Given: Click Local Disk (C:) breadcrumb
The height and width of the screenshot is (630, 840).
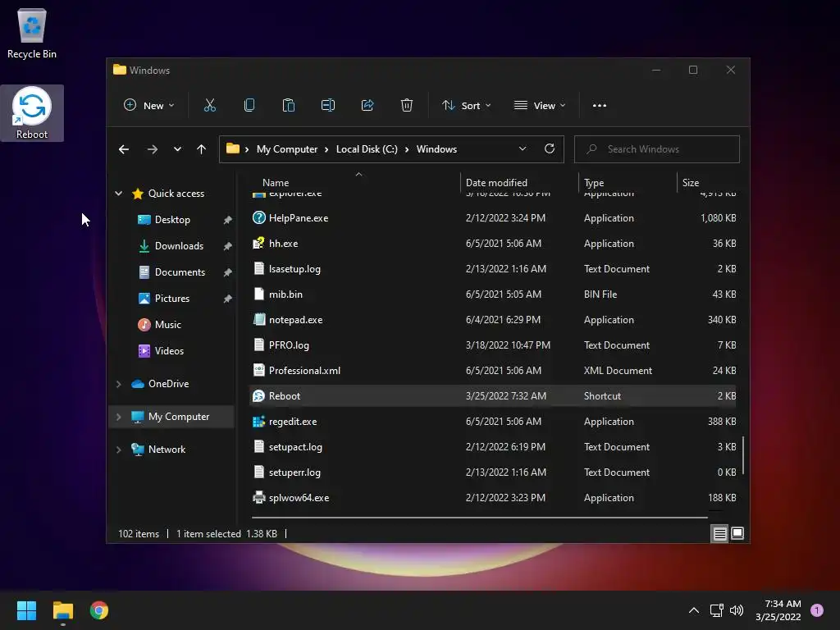Looking at the screenshot, I should click(367, 149).
